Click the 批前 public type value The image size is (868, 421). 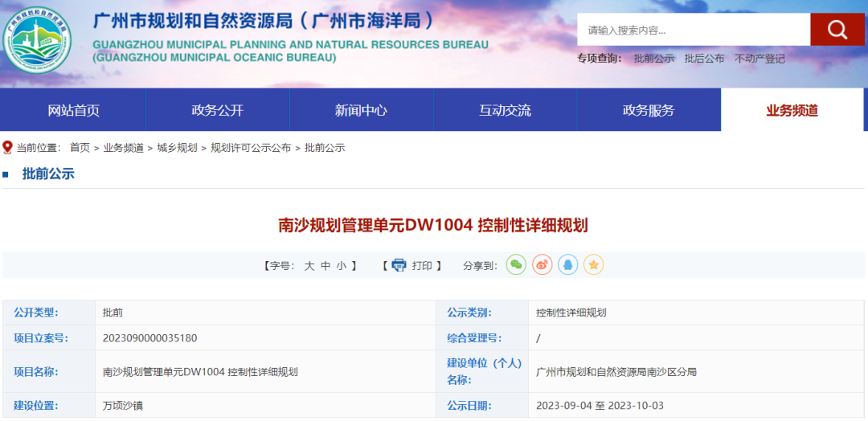[113, 313]
